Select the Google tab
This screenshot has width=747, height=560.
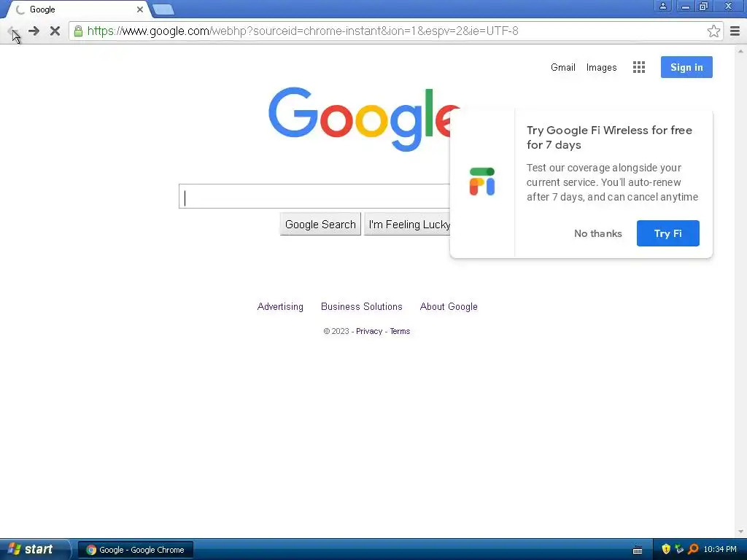[79, 9]
